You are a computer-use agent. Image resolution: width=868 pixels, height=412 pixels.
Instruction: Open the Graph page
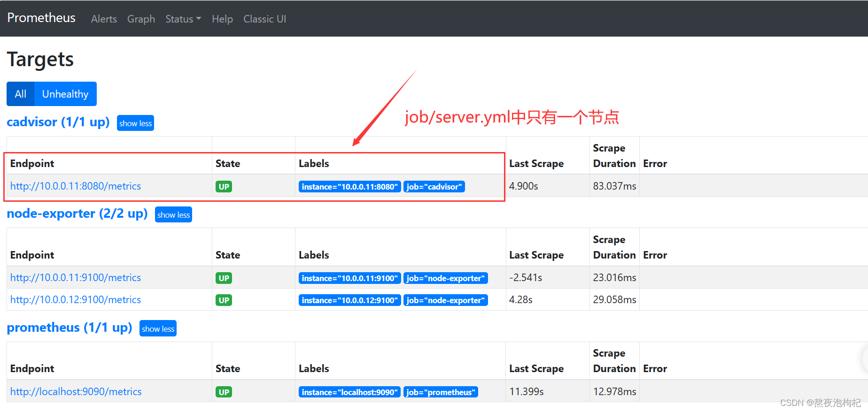tap(141, 19)
